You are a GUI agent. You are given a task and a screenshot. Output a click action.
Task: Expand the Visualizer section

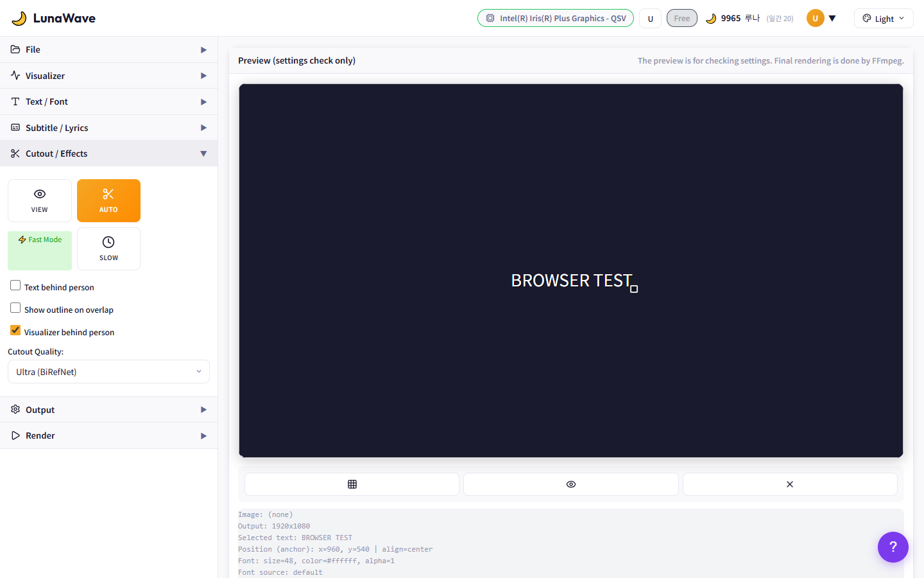108,76
